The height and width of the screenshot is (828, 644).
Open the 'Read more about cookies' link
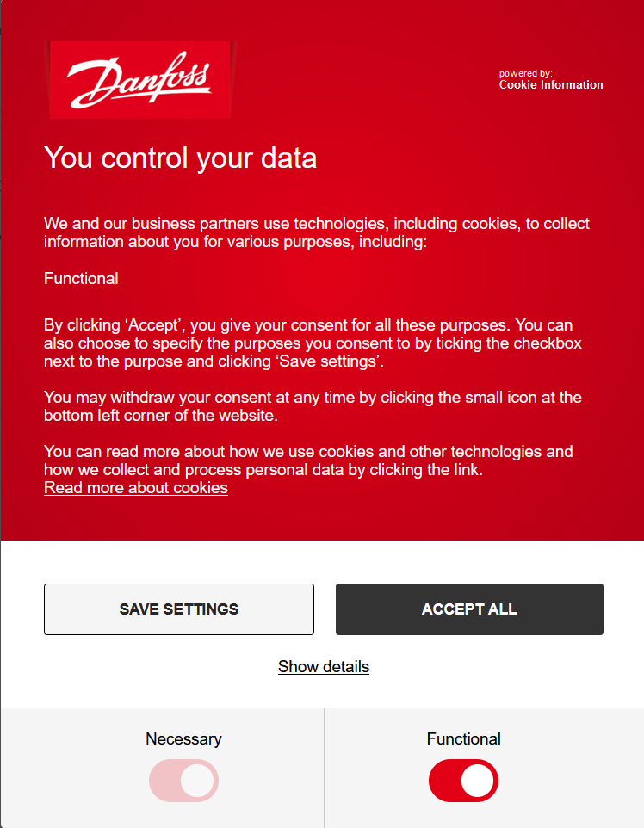click(x=136, y=488)
